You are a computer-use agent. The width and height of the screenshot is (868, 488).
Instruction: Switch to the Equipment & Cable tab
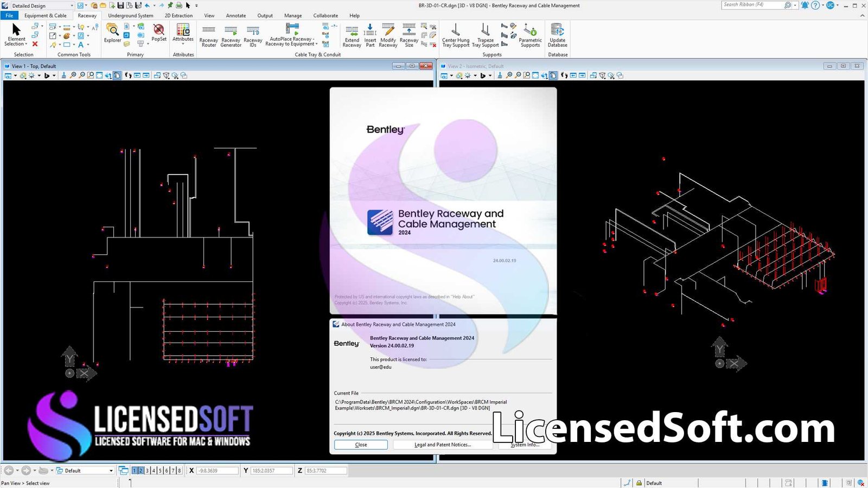pos(46,16)
